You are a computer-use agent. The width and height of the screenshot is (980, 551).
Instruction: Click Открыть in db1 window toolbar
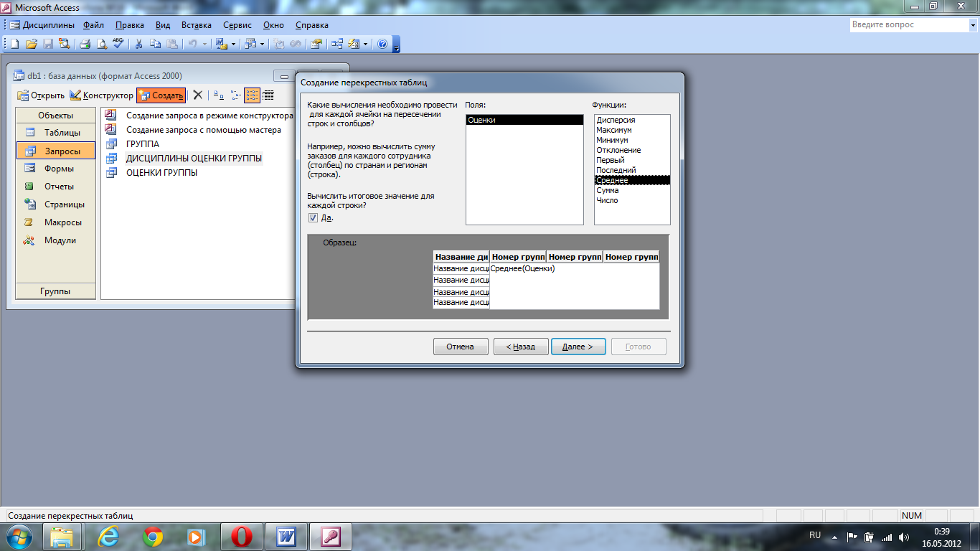pyautogui.click(x=41, y=95)
